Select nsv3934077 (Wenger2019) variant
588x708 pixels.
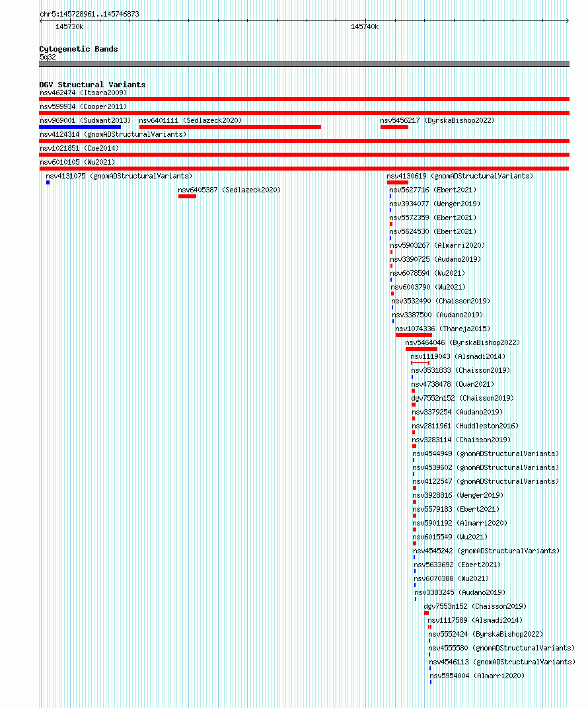[435, 204]
